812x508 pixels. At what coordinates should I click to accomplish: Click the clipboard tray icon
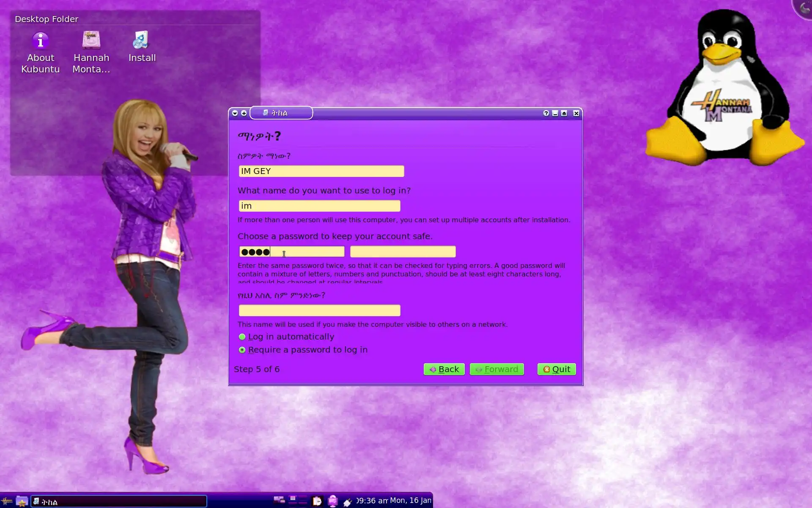317,502
